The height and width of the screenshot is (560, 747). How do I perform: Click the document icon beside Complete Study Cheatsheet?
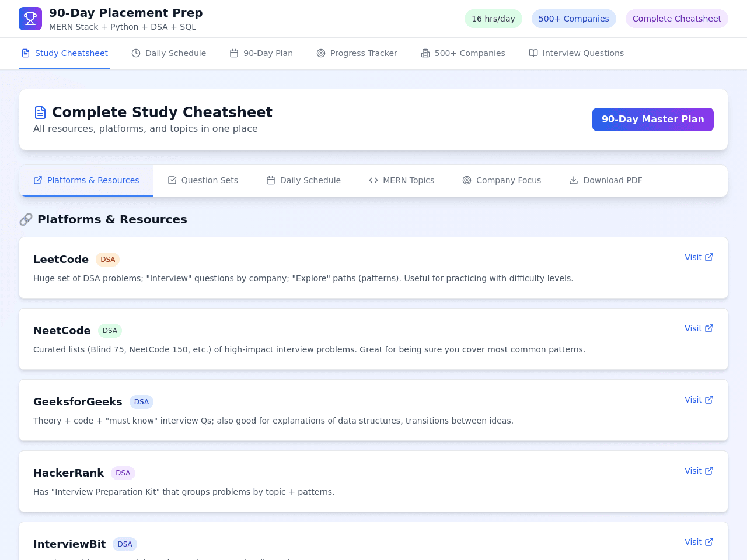(x=40, y=113)
